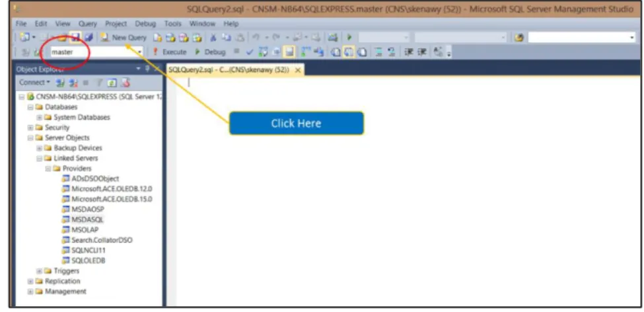Click the last Object Explorer toolbar icon

[125, 83]
